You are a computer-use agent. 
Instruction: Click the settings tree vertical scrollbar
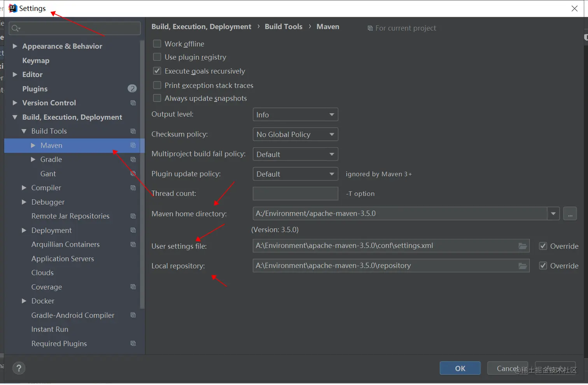[142, 175]
